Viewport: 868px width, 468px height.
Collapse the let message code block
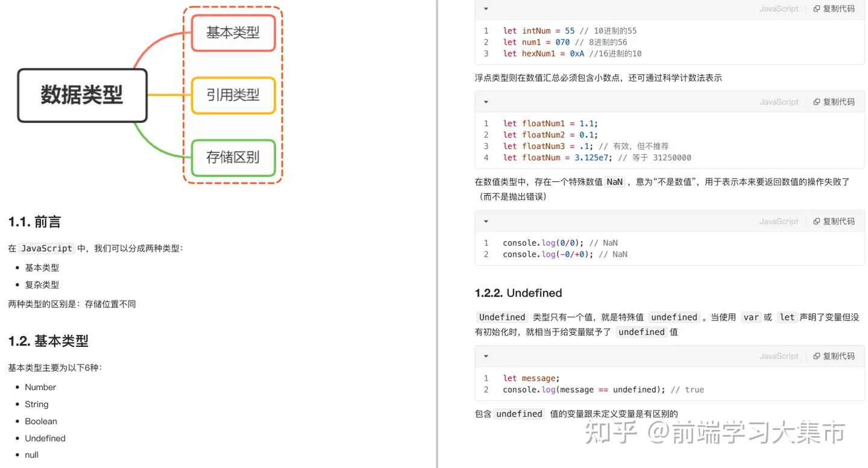click(x=486, y=355)
